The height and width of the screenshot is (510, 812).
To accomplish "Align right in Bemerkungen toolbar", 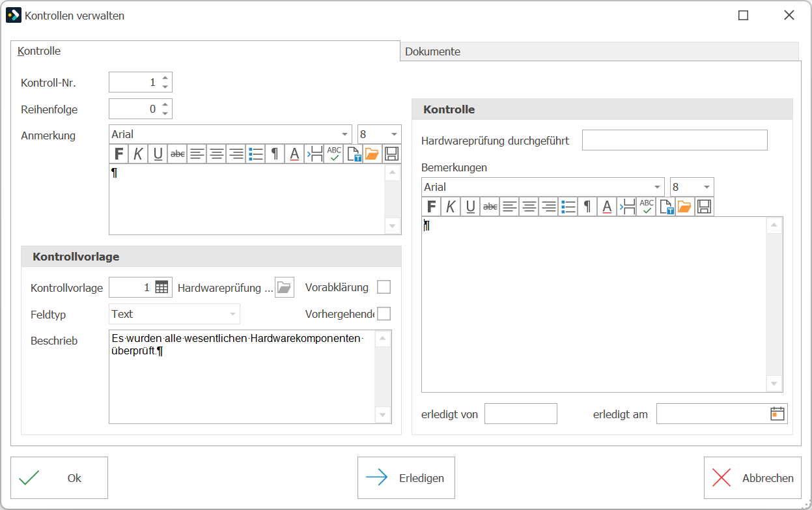I will [x=548, y=206].
